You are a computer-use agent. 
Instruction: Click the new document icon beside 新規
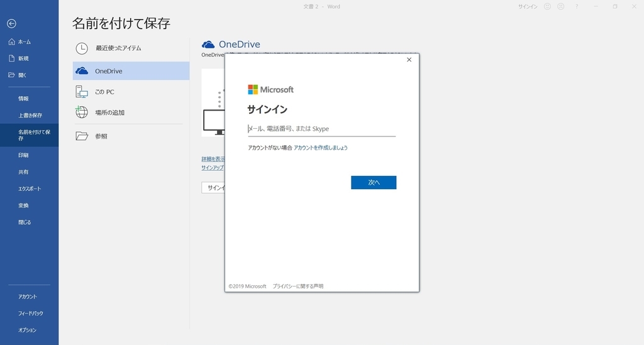tap(11, 58)
